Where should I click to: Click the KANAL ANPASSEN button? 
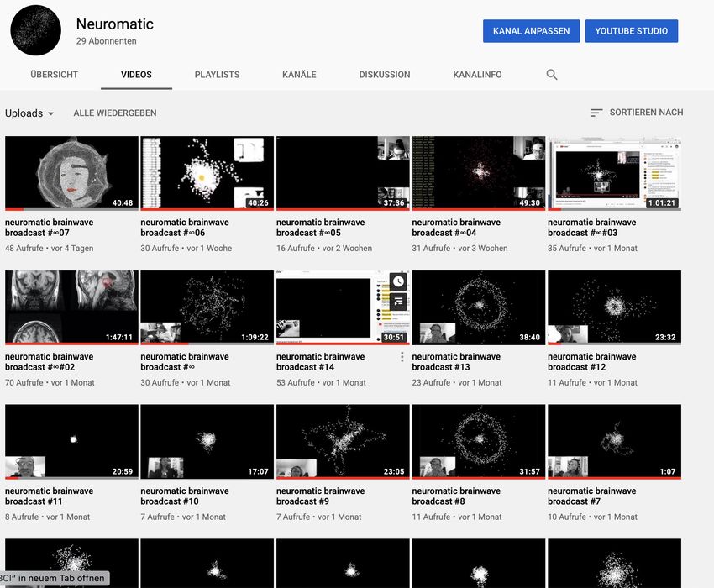coord(532,31)
